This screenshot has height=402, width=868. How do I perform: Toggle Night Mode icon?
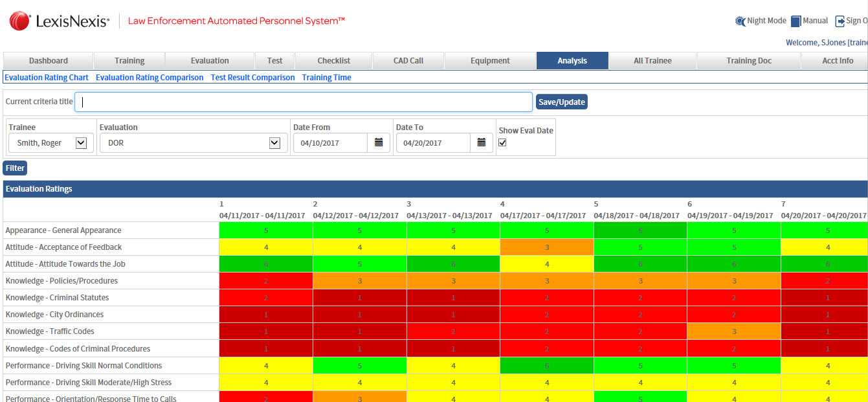[x=740, y=21]
